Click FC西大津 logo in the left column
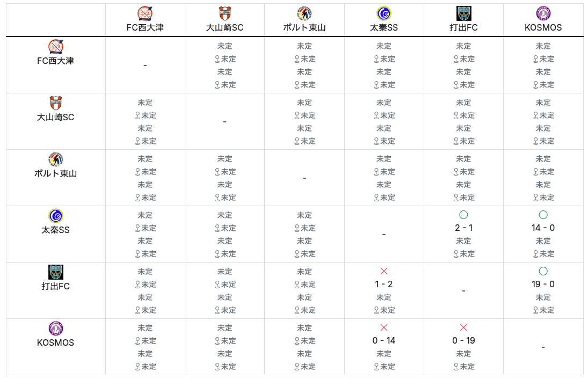The image size is (588, 379). click(x=55, y=47)
